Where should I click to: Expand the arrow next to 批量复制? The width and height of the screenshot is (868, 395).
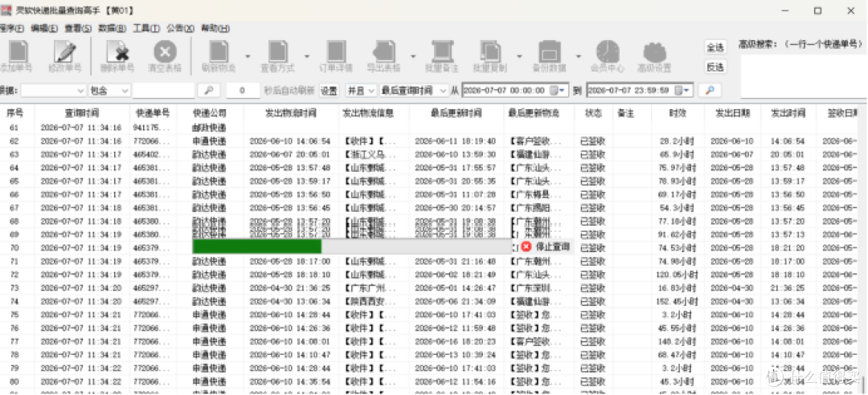(519, 56)
